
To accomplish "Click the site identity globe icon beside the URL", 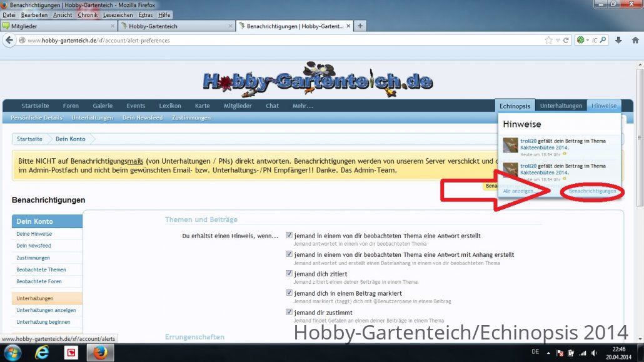I will point(22,40).
